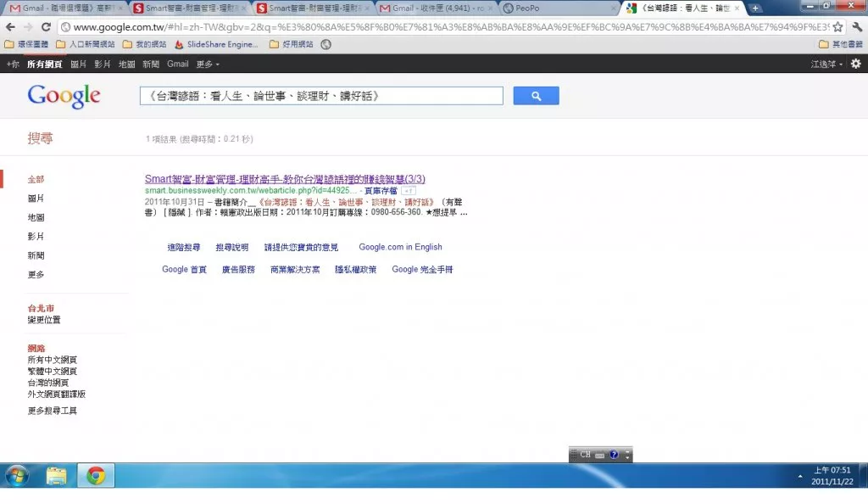Filter results by 新聞 in the left sidebar
The height and width of the screenshot is (504, 868).
[36, 256]
